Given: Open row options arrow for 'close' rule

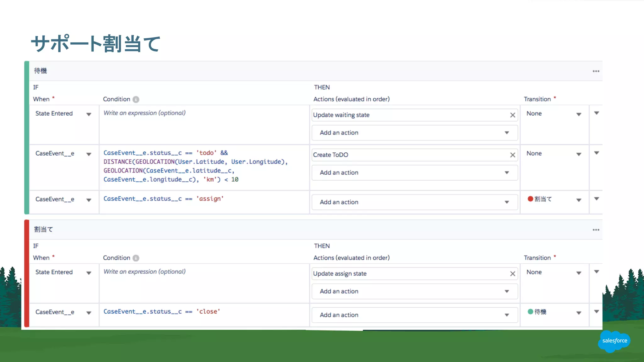Looking at the screenshot, I should pyautogui.click(x=597, y=311).
